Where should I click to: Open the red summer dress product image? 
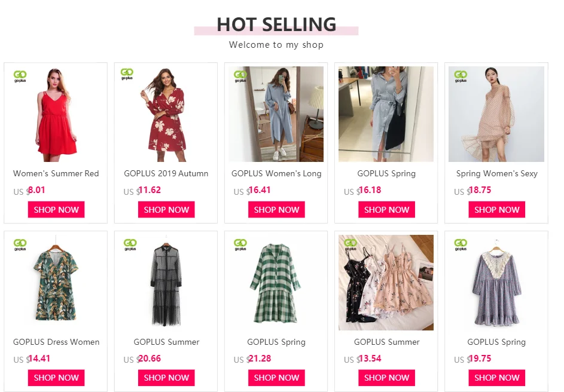coord(56,114)
